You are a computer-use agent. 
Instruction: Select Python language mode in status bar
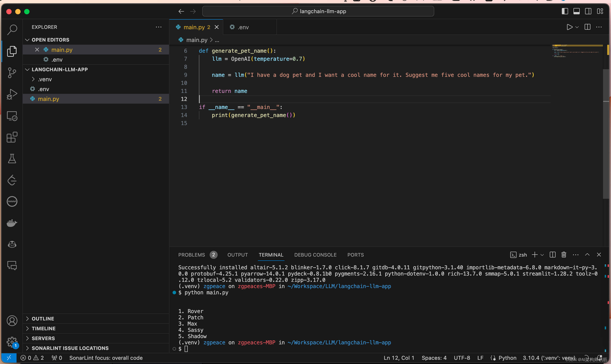click(507, 358)
